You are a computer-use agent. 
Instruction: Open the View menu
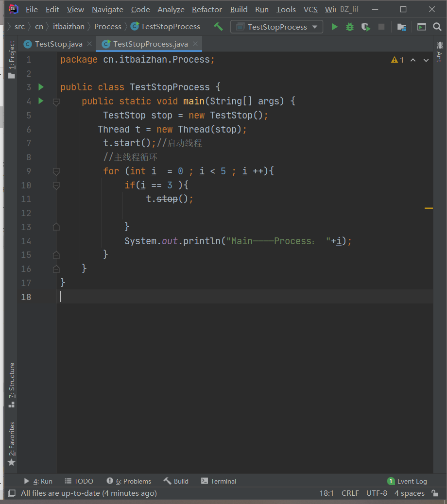[x=75, y=10]
